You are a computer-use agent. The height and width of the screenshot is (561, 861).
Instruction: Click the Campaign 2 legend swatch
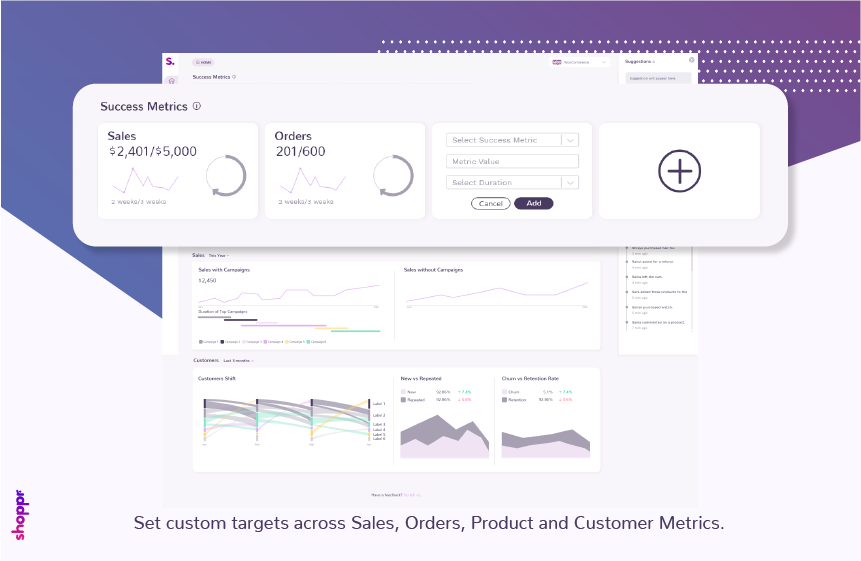tap(222, 342)
